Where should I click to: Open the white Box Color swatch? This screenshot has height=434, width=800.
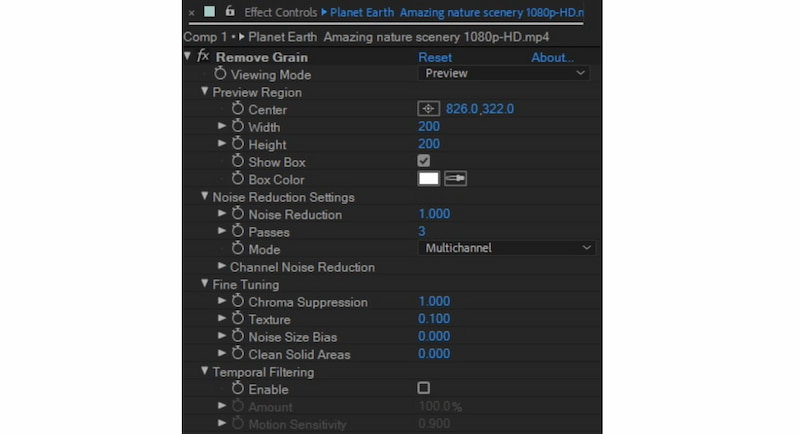428,178
